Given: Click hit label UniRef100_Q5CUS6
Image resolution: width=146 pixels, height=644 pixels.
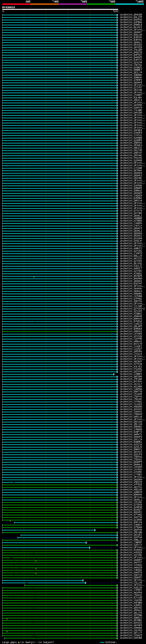Looking at the screenshot, I should coord(131,422).
